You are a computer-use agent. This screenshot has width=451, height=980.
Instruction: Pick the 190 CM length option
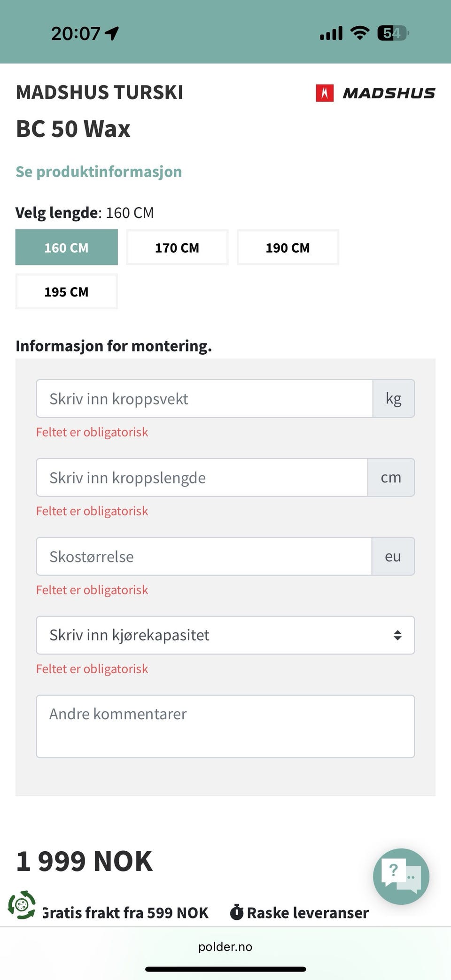coord(288,248)
